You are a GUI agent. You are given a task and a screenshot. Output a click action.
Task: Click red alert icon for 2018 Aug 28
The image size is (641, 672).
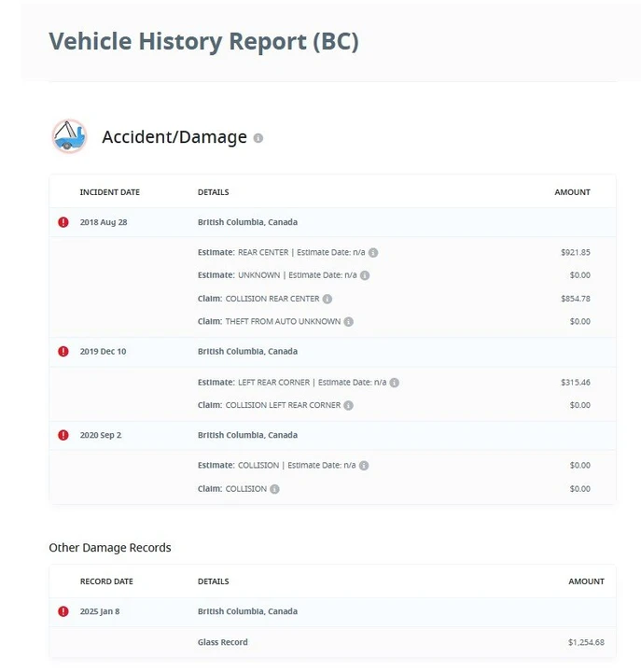click(x=63, y=222)
